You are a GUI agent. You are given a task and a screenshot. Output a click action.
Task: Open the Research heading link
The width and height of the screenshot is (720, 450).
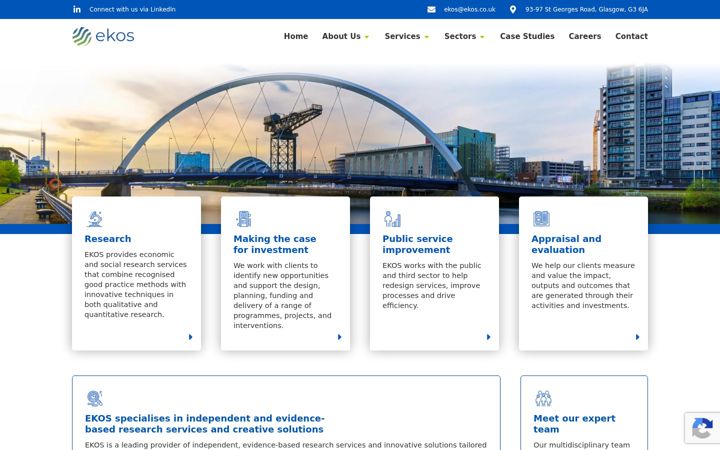click(107, 239)
